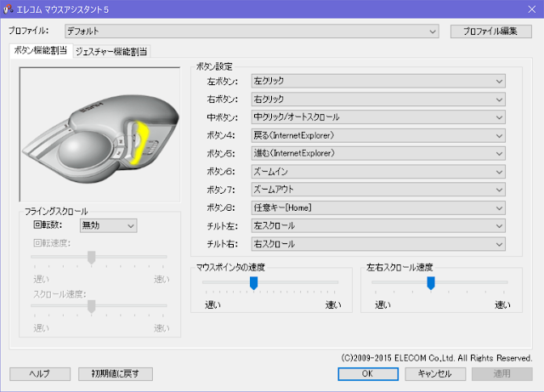
Task: Open the 右ボタン dropdown set to 右クリック
Action: click(378, 99)
